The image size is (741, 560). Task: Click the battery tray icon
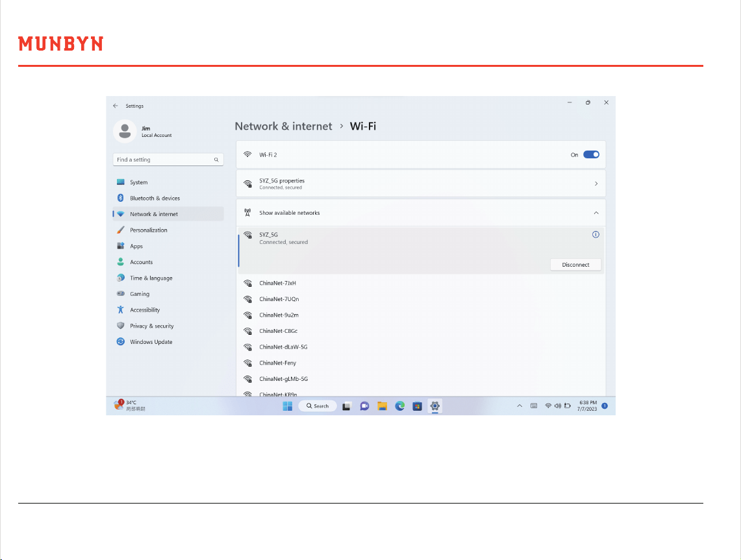tap(568, 406)
